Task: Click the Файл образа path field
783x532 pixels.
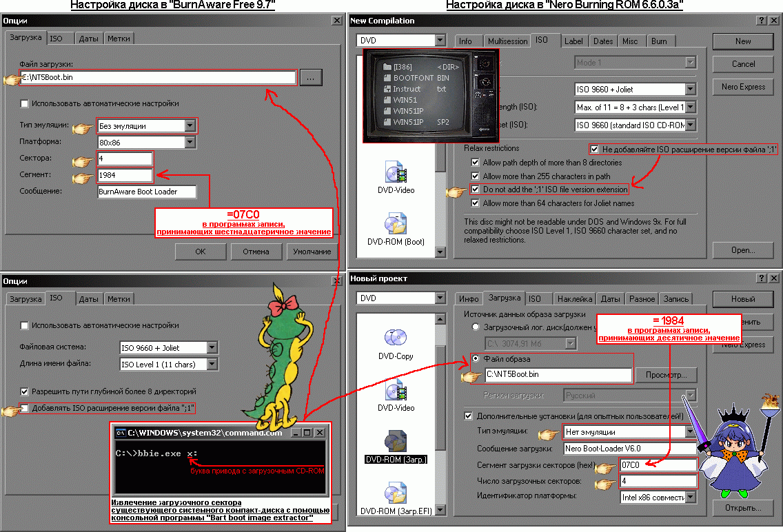Action: click(x=558, y=374)
